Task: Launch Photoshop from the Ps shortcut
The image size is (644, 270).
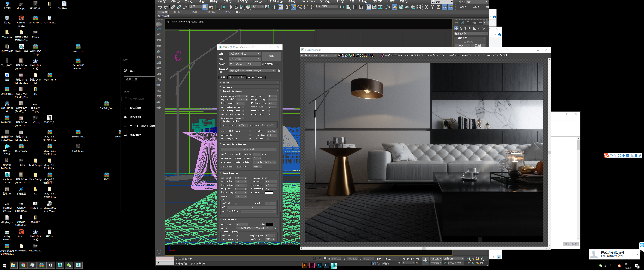Action: (319, 265)
